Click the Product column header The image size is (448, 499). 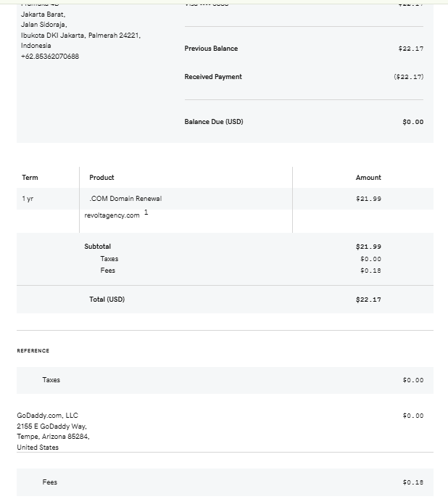(x=101, y=178)
